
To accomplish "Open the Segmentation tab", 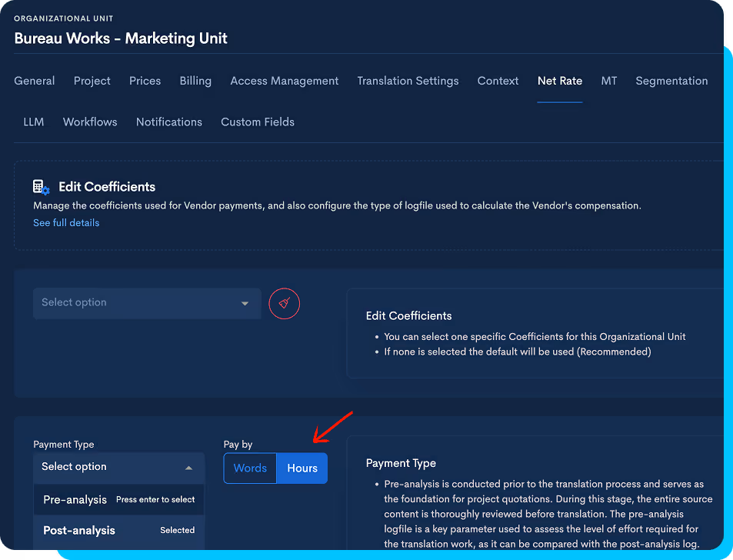I will click(x=671, y=81).
